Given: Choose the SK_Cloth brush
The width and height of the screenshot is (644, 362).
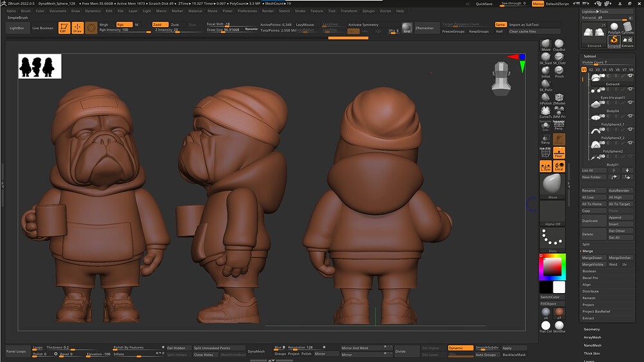Looking at the screenshot, I should [559, 58].
